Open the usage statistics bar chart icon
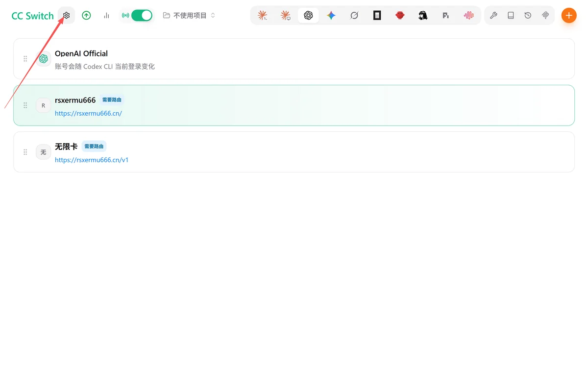The image size is (588, 370). click(106, 15)
